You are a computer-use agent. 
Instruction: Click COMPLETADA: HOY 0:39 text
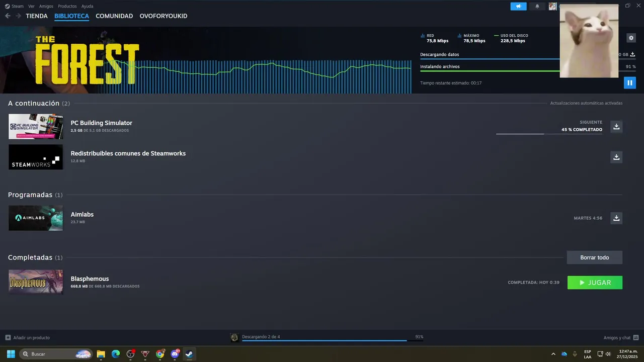click(x=533, y=283)
